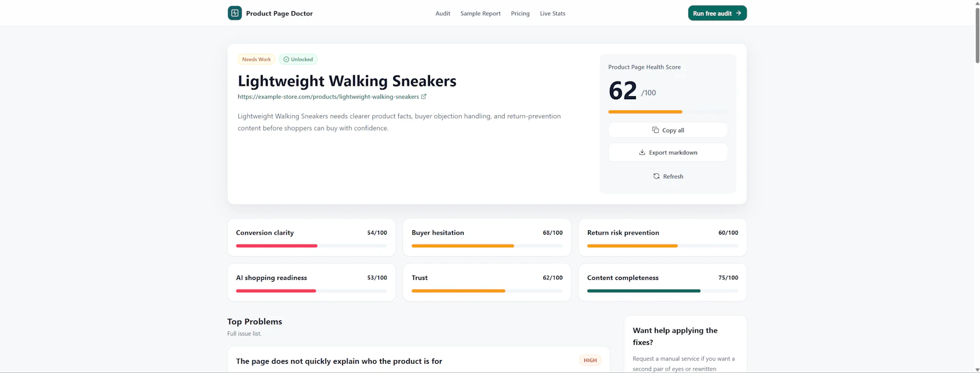The width and height of the screenshot is (980, 373).
Task: Click the check icon in Unlocked badge
Action: pyautogui.click(x=286, y=59)
